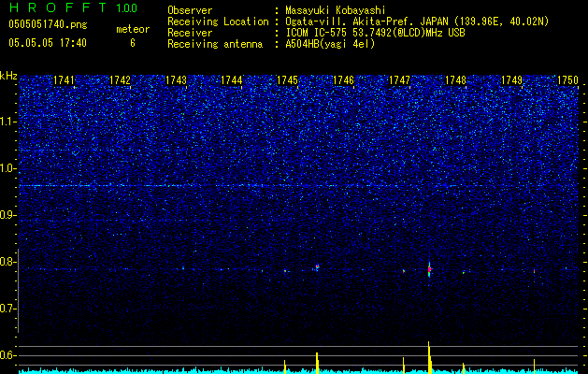
Task: Click the kHz axis unit label
Action: click(x=8, y=76)
